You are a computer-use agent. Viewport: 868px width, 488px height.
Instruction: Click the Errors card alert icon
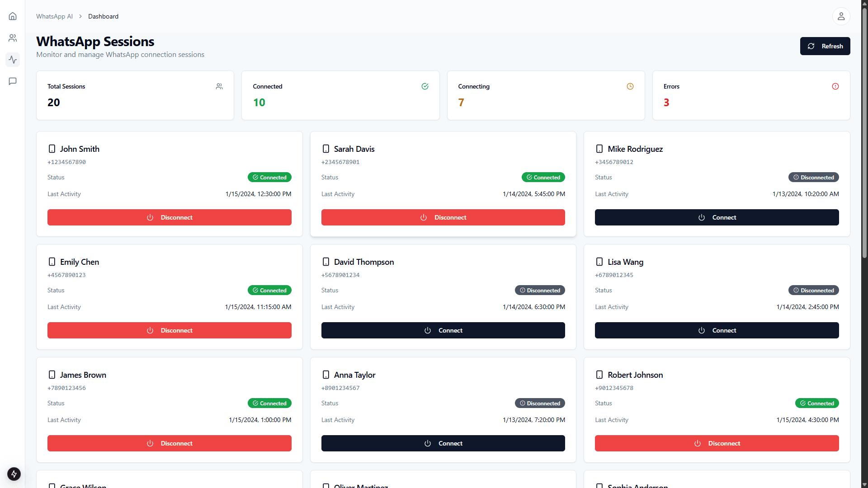835,86
